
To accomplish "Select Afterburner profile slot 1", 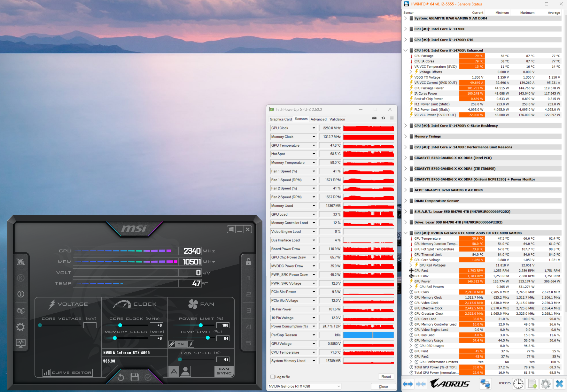I will (249, 278).
